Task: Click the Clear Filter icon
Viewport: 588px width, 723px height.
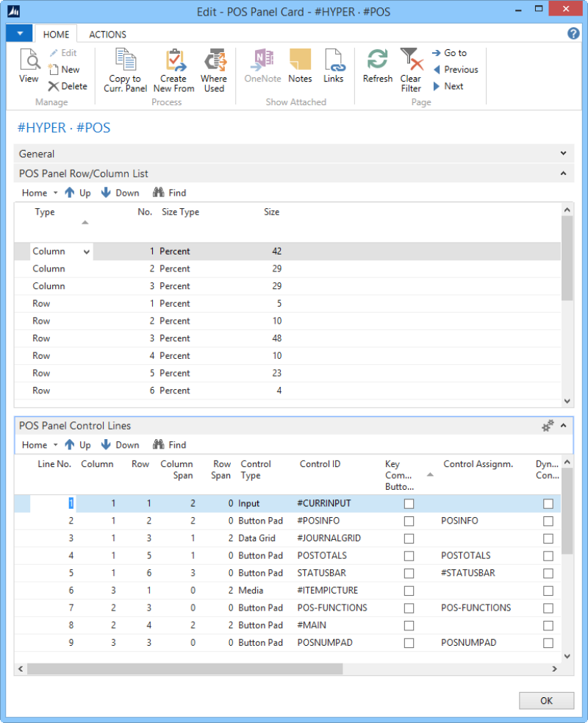Action: click(x=411, y=60)
